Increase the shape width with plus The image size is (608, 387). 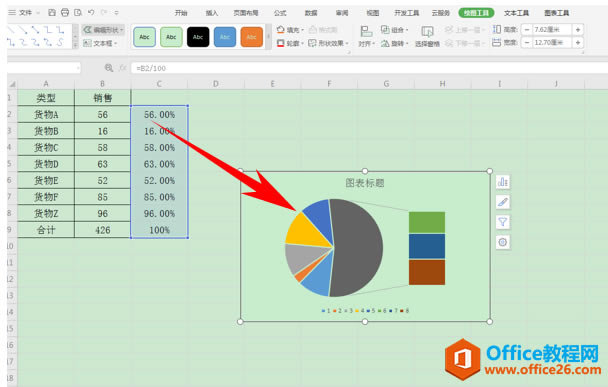click(577, 42)
